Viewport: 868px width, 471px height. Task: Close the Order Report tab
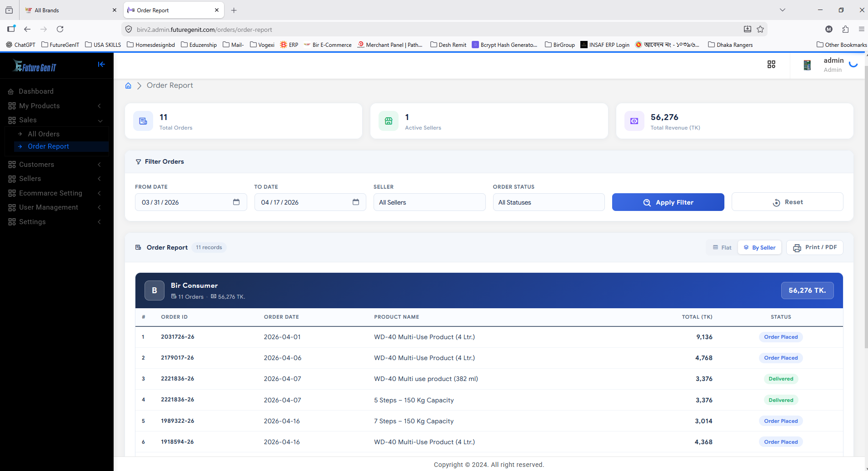pyautogui.click(x=216, y=10)
